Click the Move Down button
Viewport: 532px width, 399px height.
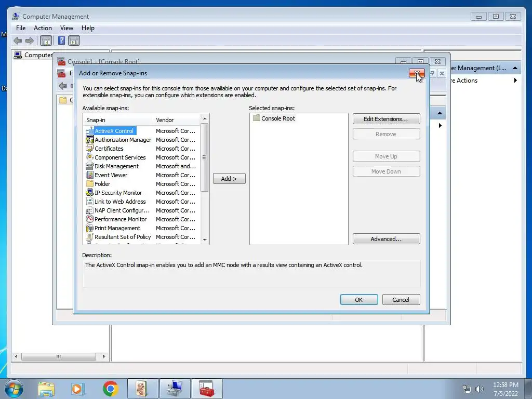click(x=386, y=171)
